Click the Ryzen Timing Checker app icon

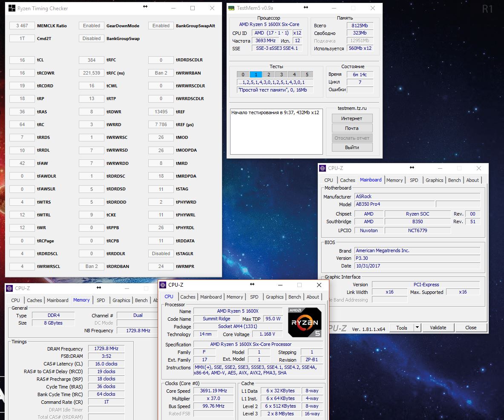[12, 9]
